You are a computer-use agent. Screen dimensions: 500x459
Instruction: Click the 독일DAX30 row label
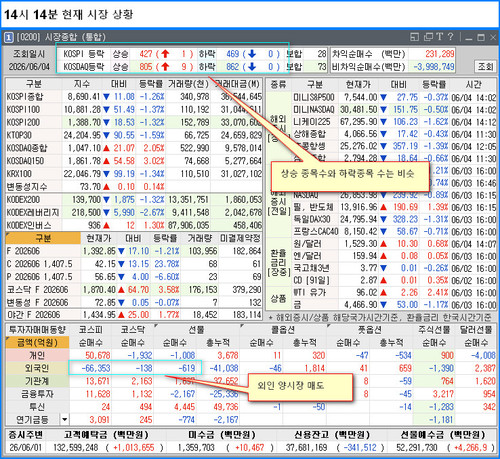312,219
